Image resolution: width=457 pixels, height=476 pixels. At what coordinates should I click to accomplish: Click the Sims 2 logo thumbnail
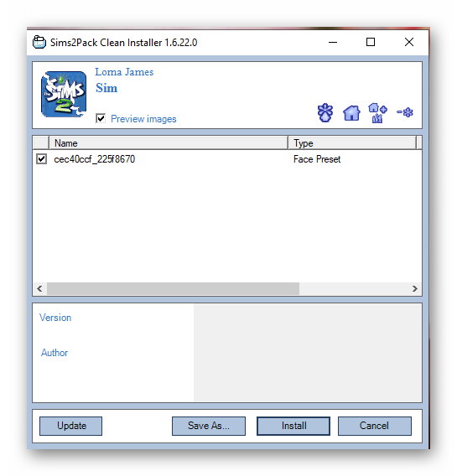coord(64,94)
